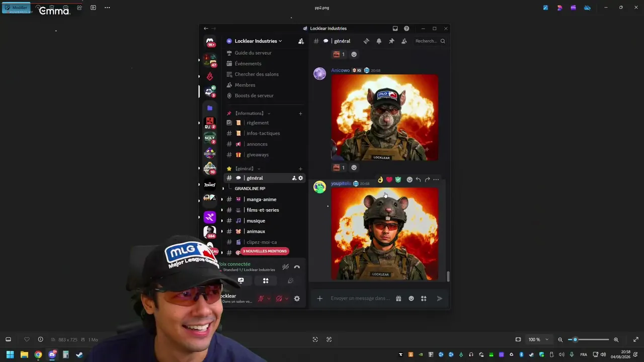The width and height of the screenshot is (644, 362).
Task: Open apps launcher in message bar
Action: pyautogui.click(x=424, y=299)
